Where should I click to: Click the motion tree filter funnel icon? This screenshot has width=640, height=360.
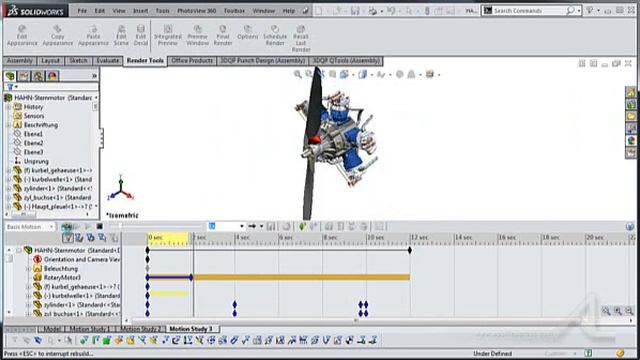pyautogui.click(x=68, y=238)
